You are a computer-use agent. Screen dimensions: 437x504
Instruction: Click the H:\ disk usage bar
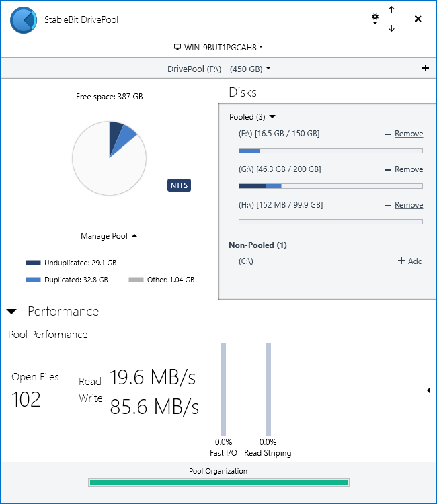point(331,222)
